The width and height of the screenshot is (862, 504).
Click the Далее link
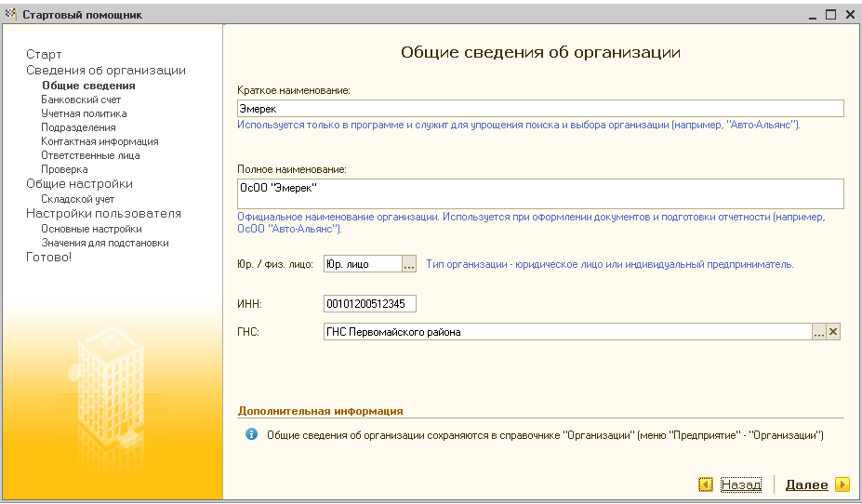[806, 484]
